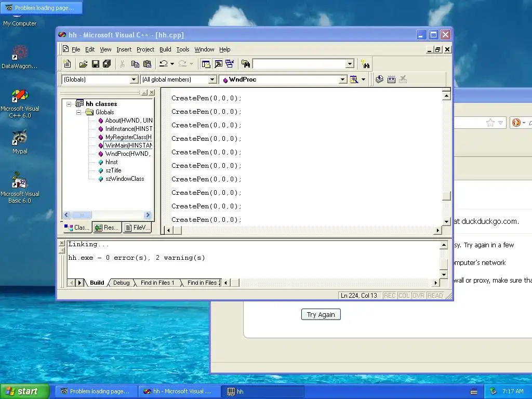Select WinMain function in class tree
The height and width of the screenshot is (399, 532).
[x=128, y=145]
